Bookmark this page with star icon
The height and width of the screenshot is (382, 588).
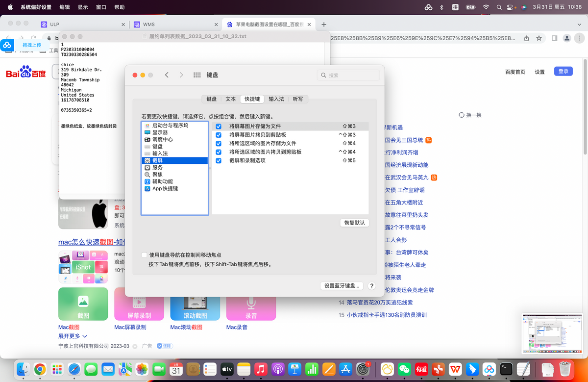[x=539, y=38]
